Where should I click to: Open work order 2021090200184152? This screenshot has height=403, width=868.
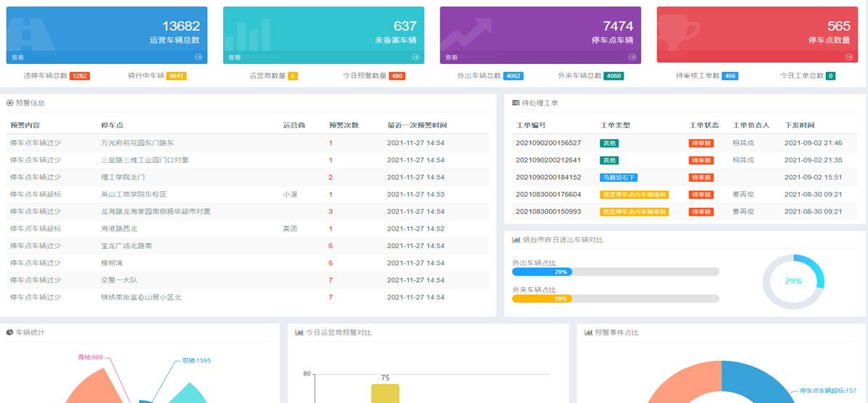coord(548,177)
